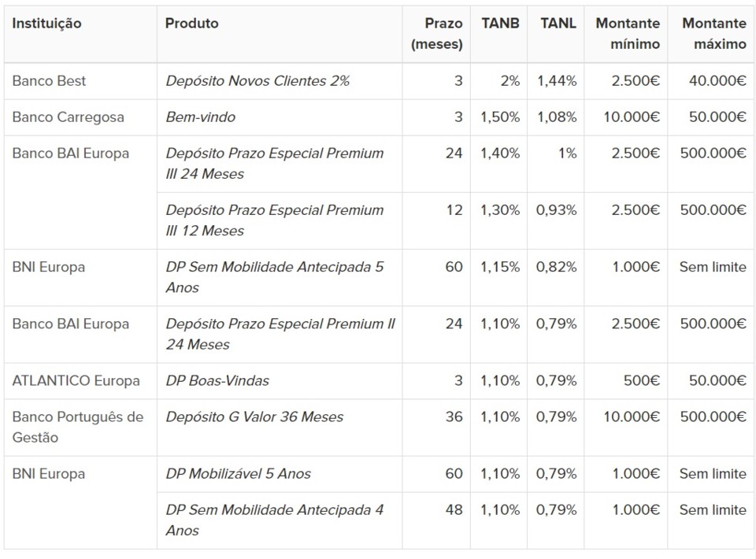Click the DP Boas-Vindas product

click(x=217, y=381)
